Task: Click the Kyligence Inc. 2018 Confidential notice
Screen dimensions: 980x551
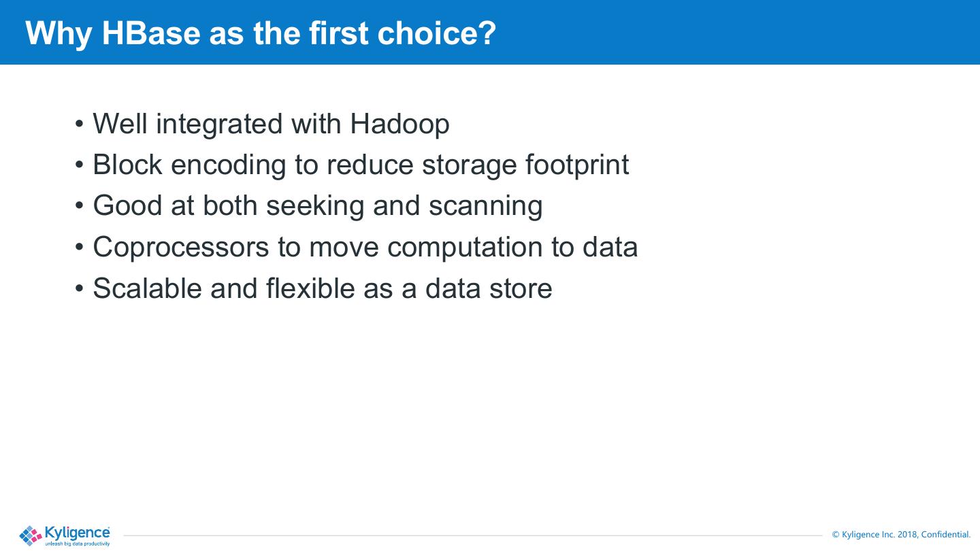Action: click(901, 535)
